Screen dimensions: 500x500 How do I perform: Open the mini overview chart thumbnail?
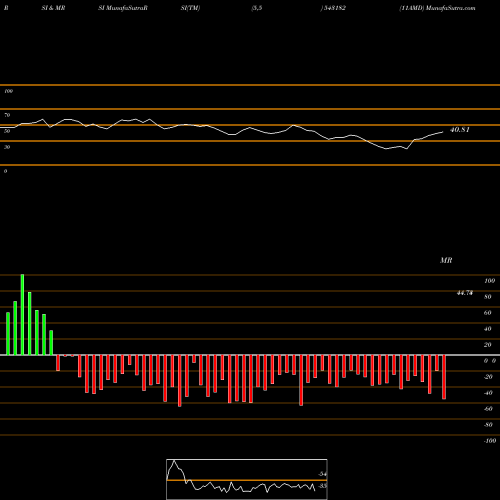click(247, 479)
